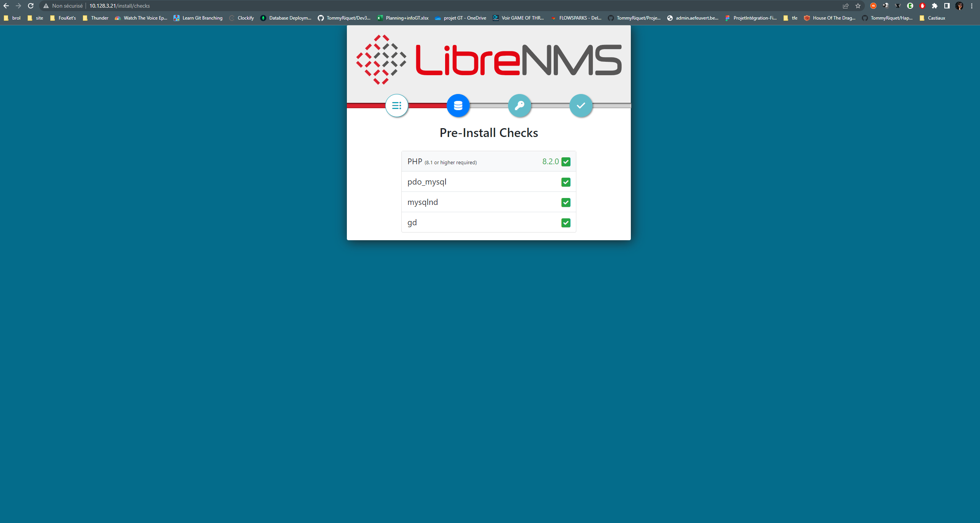Open the Clockify bookmark
This screenshot has height=523, width=980.
(x=241, y=18)
